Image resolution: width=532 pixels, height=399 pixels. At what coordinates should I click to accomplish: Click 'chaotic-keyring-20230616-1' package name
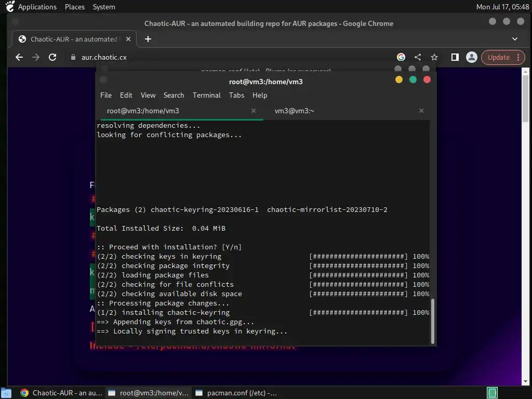[205, 210]
